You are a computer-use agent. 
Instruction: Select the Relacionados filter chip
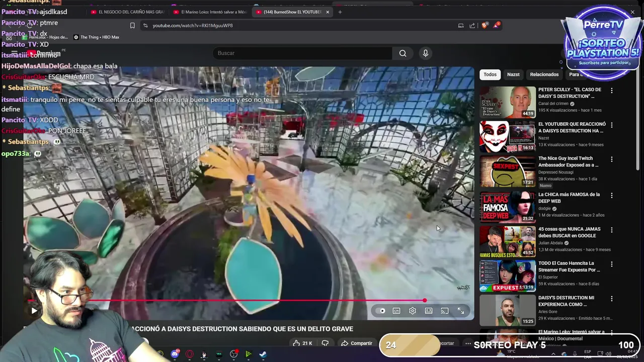tap(544, 74)
